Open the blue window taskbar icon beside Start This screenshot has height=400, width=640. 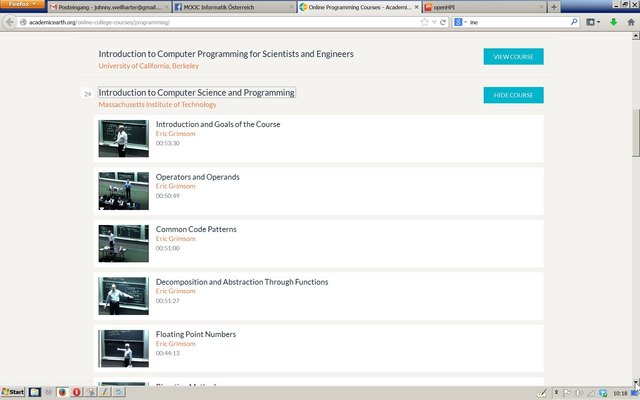[35, 392]
